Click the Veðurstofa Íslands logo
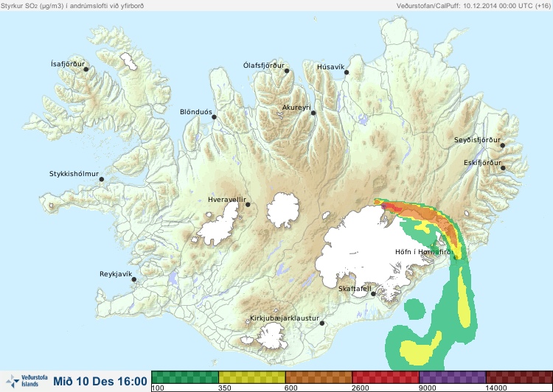 27,381
